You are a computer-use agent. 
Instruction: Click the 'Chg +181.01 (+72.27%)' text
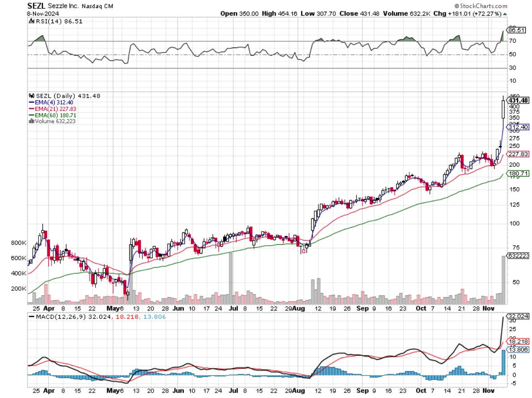(468, 13)
